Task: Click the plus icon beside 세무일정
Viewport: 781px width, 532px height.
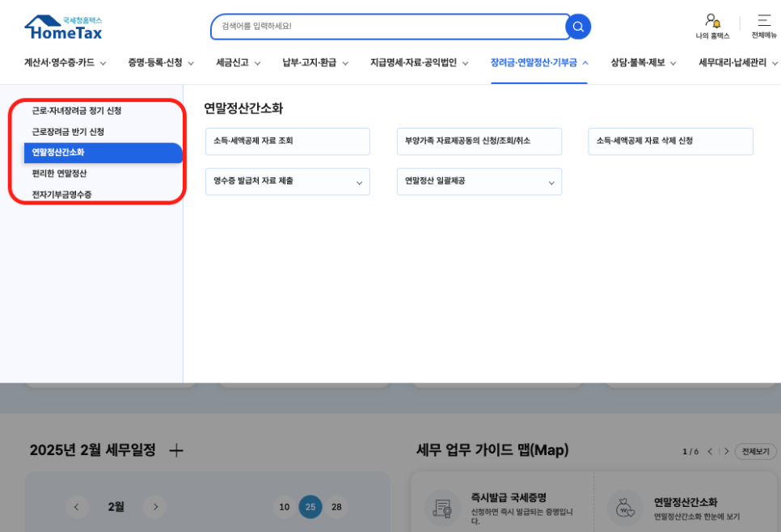Action: (x=176, y=451)
